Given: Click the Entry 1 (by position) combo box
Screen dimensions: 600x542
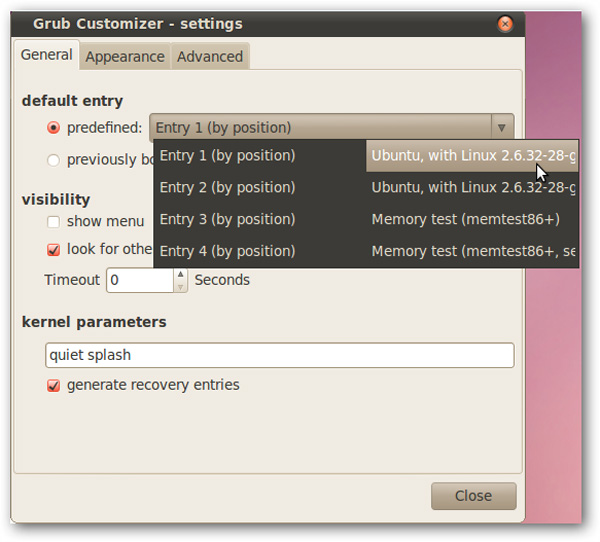Looking at the screenshot, I should (x=320, y=127).
